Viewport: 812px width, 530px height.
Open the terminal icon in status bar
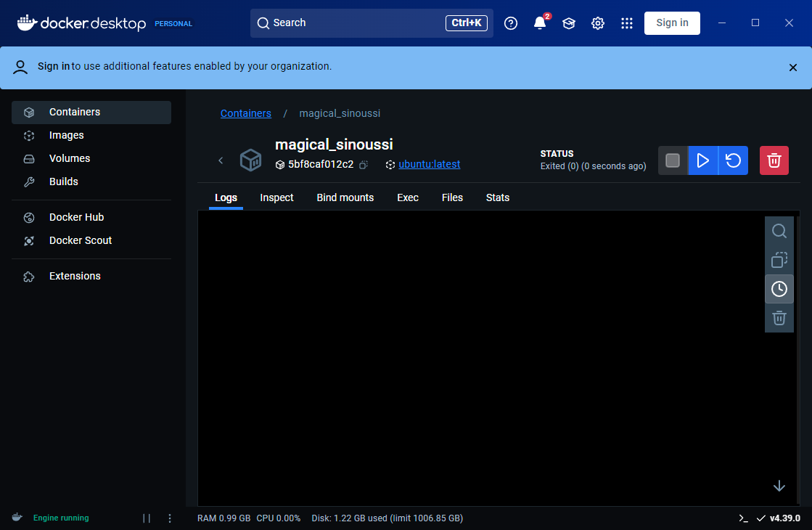pos(744,518)
